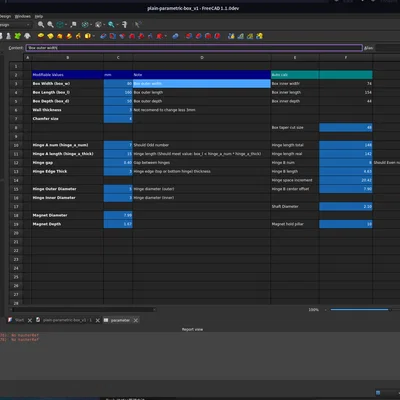Open the additive primitive dropdown arrow
The width and height of the screenshot is (400, 400).
(x=94, y=36)
